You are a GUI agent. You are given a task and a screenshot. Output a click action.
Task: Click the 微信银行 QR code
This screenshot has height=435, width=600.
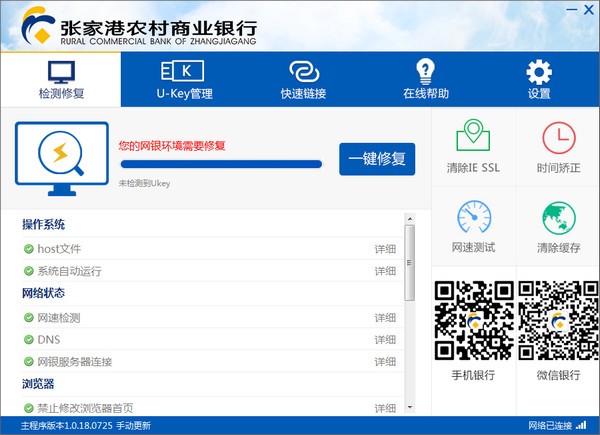tap(558, 320)
